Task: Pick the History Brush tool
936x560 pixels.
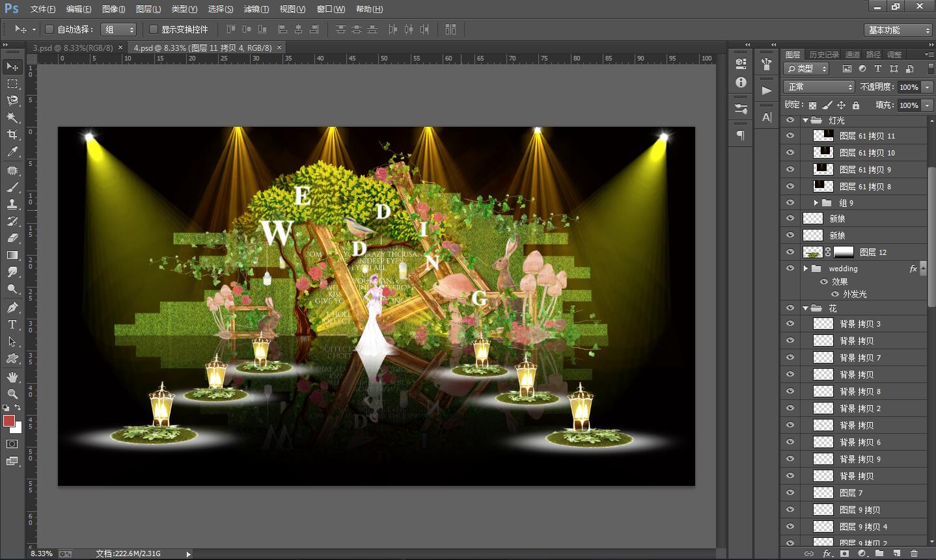Action: coord(12,221)
